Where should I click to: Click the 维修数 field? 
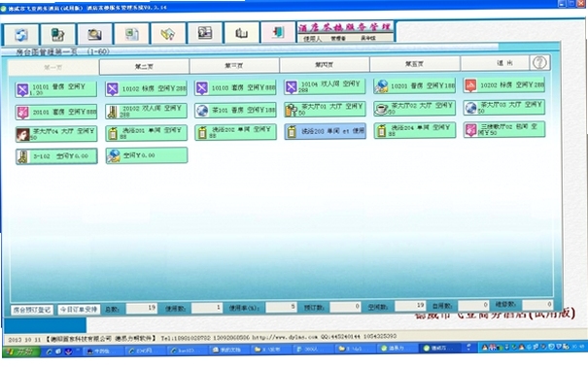(x=537, y=305)
